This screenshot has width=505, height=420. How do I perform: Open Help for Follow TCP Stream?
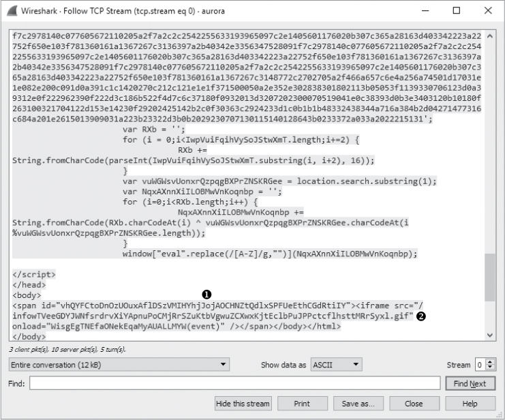coord(470,403)
